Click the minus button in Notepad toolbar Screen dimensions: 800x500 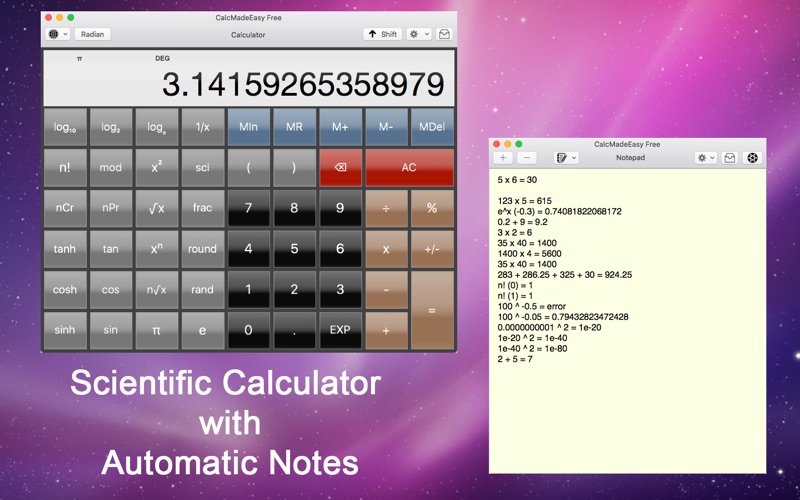coord(527,158)
